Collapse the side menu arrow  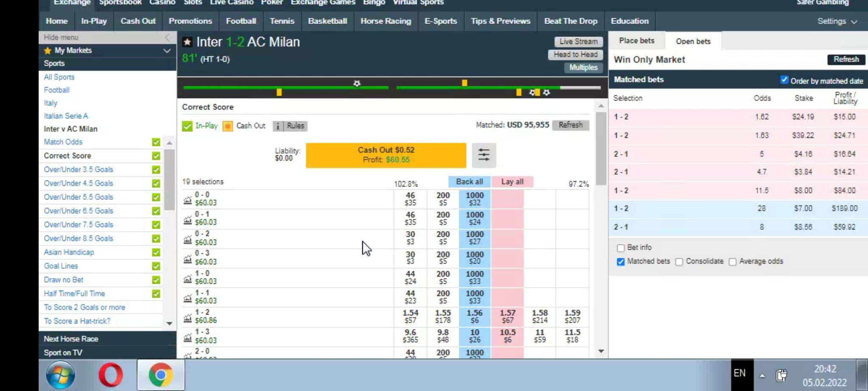tap(167, 37)
